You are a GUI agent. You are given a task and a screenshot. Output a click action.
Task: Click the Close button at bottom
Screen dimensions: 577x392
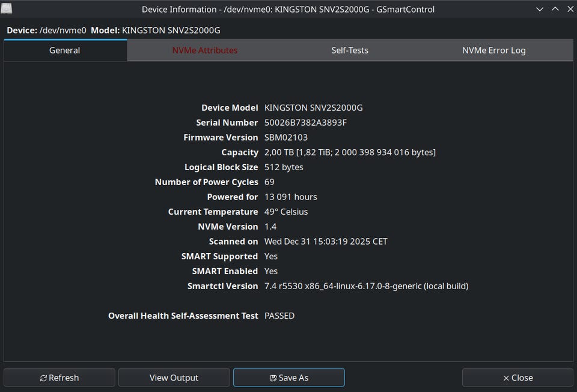517,378
